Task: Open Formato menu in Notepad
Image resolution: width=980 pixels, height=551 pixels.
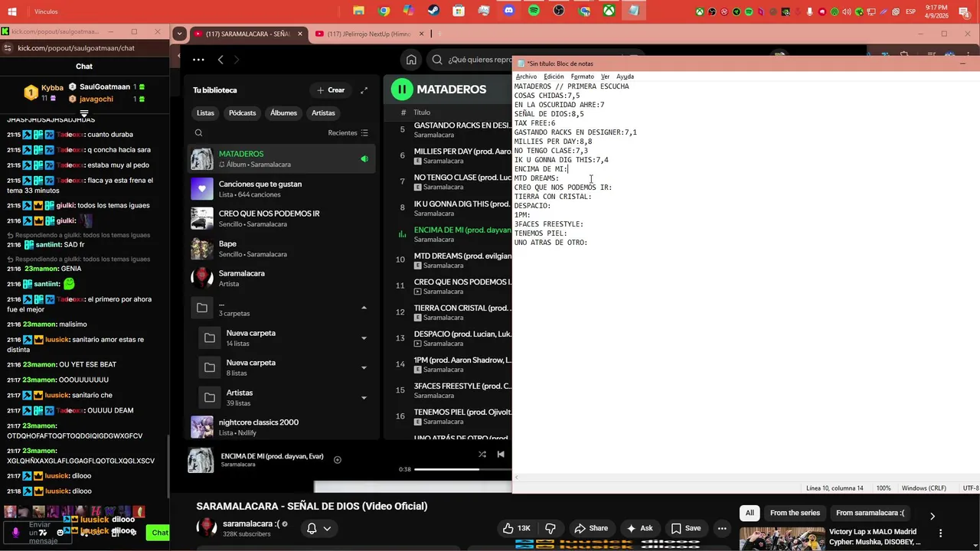Action: (x=582, y=77)
